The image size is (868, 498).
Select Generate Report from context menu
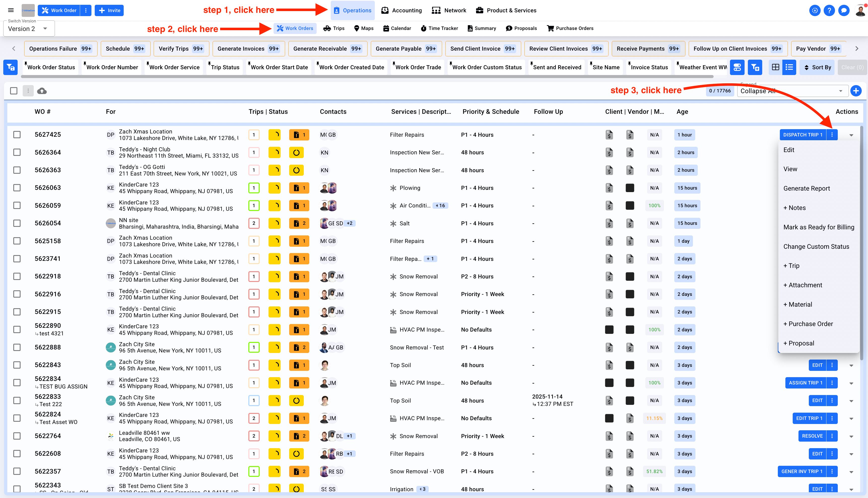tap(807, 189)
